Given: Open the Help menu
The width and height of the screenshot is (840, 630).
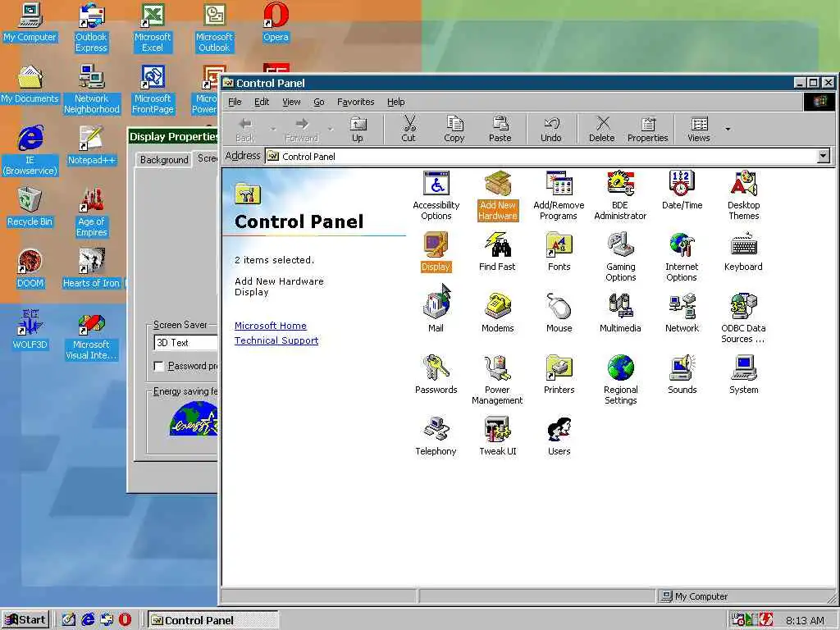Looking at the screenshot, I should tap(396, 102).
